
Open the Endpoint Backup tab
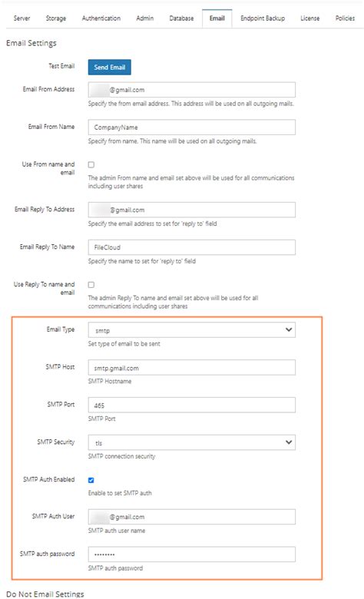coord(263,18)
